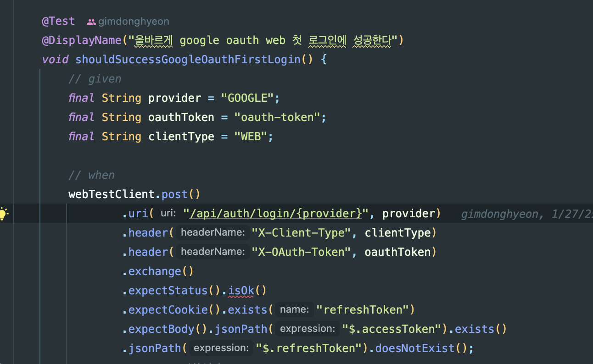The image size is (593, 364).
Task: Click the .exchange() call
Action: click(x=158, y=271)
